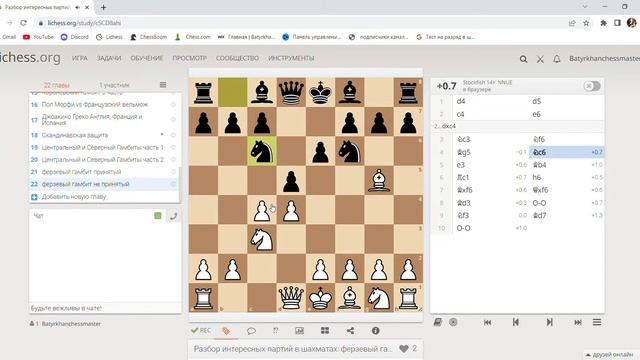Open the comments speech-bubble tab

[251, 331]
